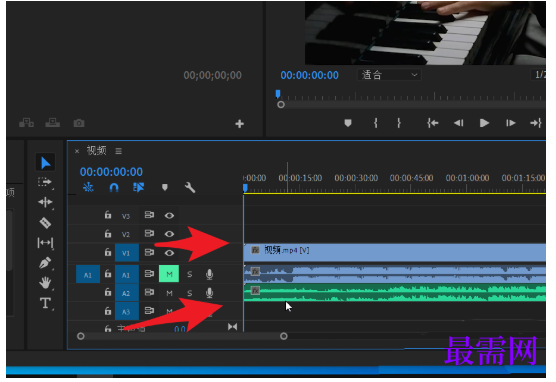Click program monitor timecode 00:00:00:00

click(x=310, y=75)
